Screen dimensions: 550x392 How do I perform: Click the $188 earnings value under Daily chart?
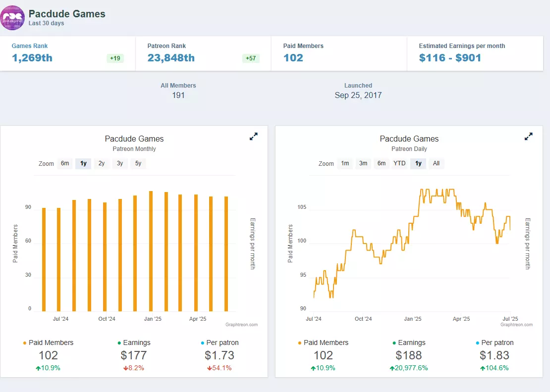point(409,355)
